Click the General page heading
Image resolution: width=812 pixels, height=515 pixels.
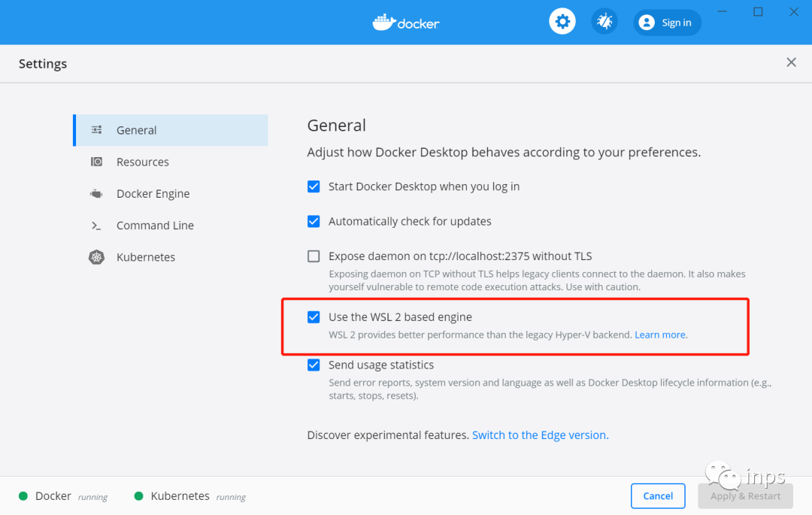coord(337,126)
